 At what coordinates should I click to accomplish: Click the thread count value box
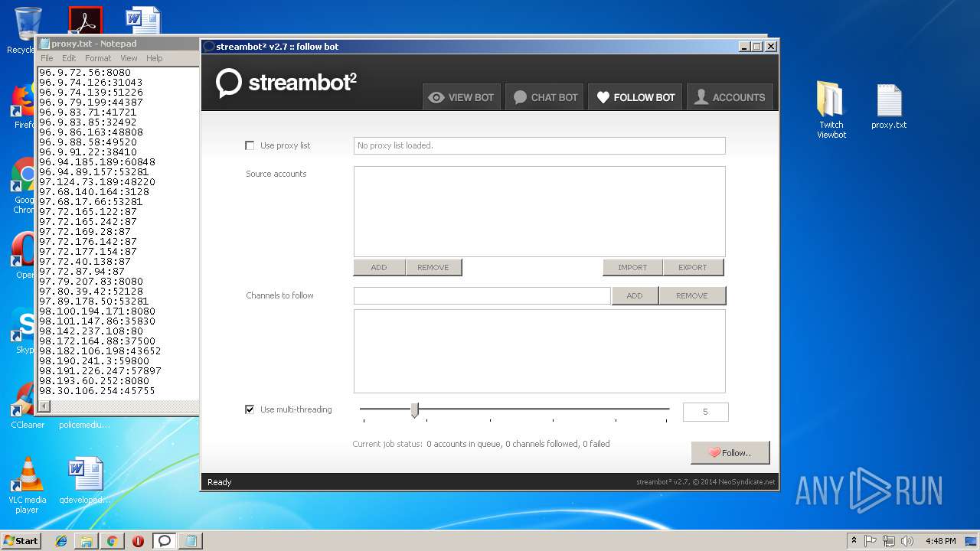[705, 412]
